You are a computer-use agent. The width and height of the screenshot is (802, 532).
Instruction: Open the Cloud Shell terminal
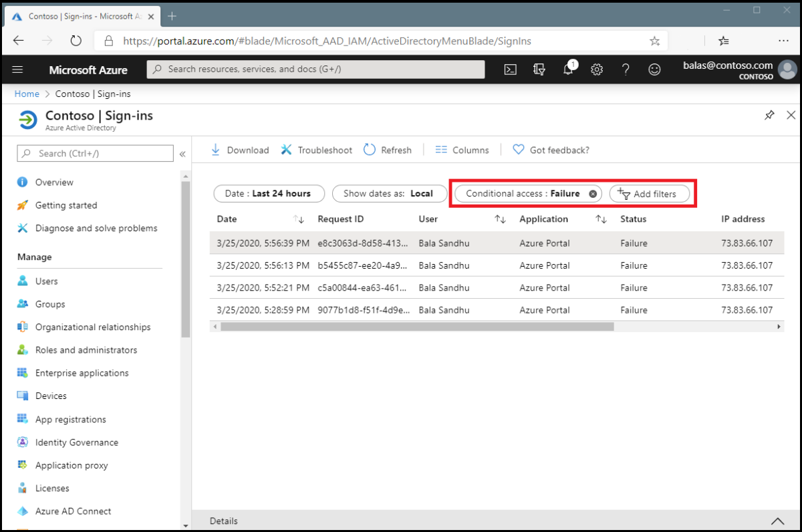click(x=510, y=70)
